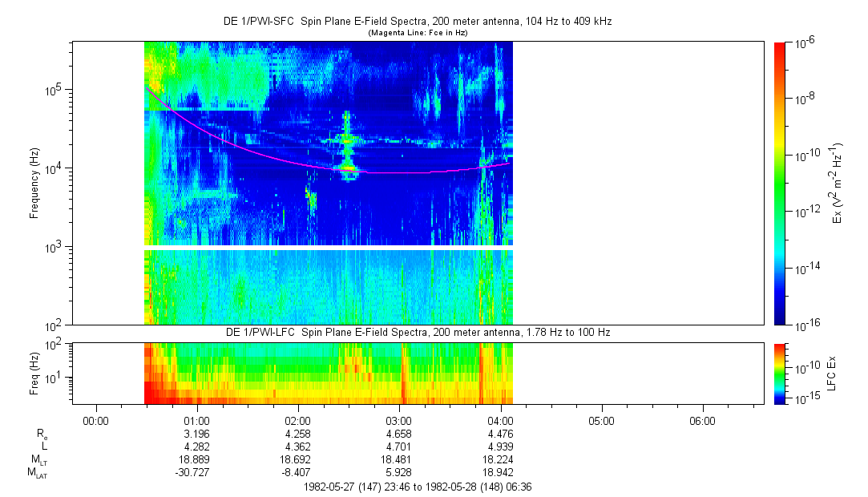The height and width of the screenshot is (497, 868).
Task: Click the date range text below the plot
Action: [417, 487]
